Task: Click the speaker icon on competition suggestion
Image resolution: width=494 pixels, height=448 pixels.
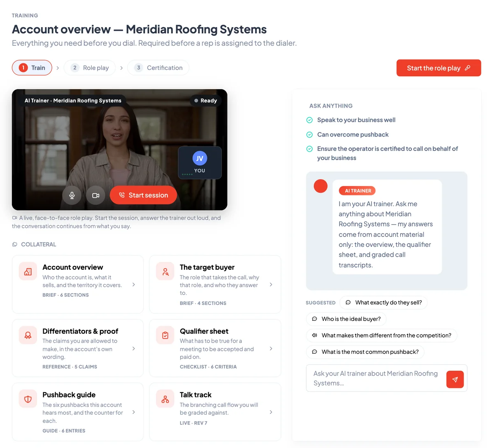Action: (x=315, y=335)
